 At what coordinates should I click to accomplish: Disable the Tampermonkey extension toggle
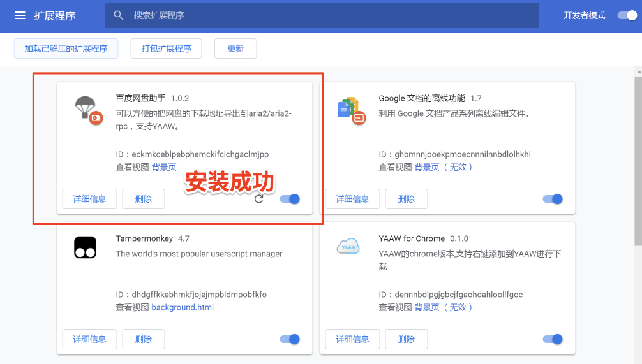point(290,340)
